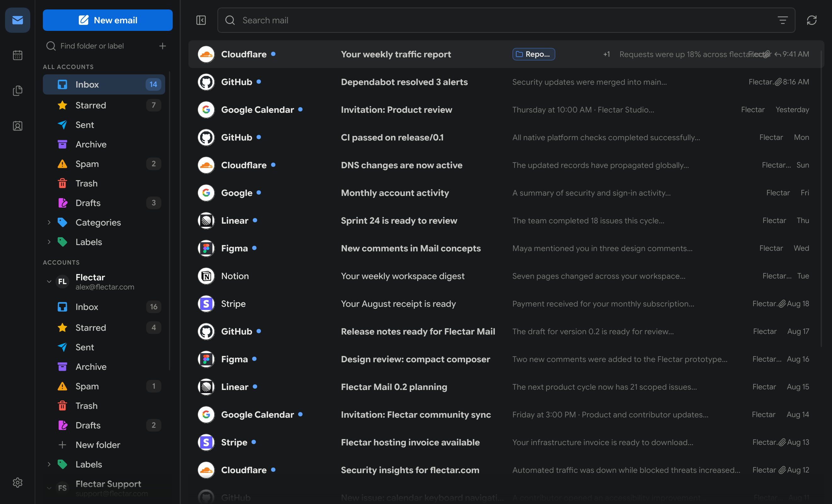Screen dimensions: 832x504
Task: Expand Labels under Flectar account
Action: 49,465
